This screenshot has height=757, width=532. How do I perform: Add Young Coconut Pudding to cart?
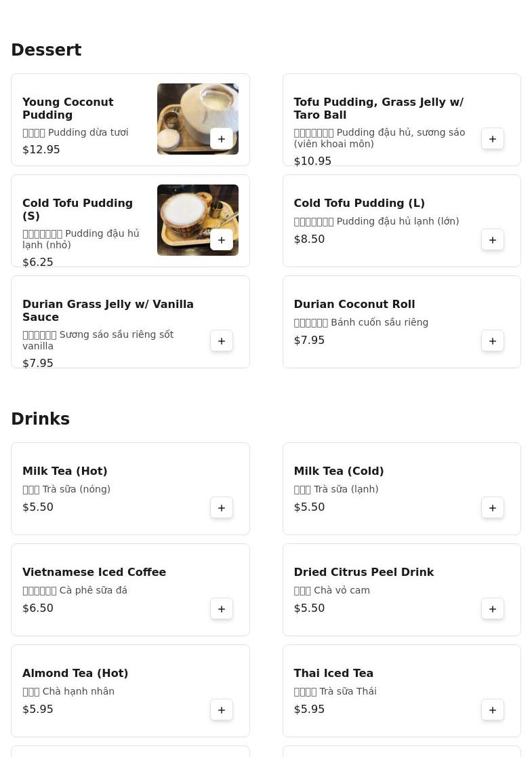(x=222, y=138)
